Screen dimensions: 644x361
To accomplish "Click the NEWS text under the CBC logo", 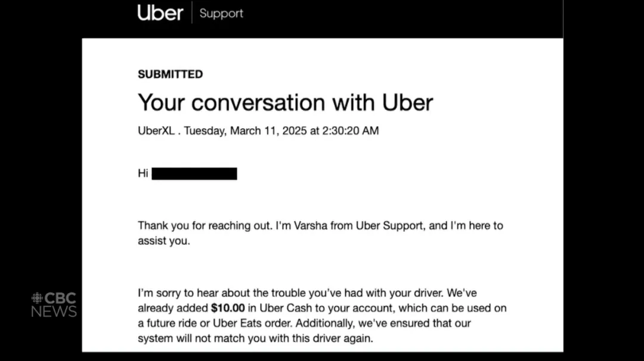I will (x=54, y=312).
